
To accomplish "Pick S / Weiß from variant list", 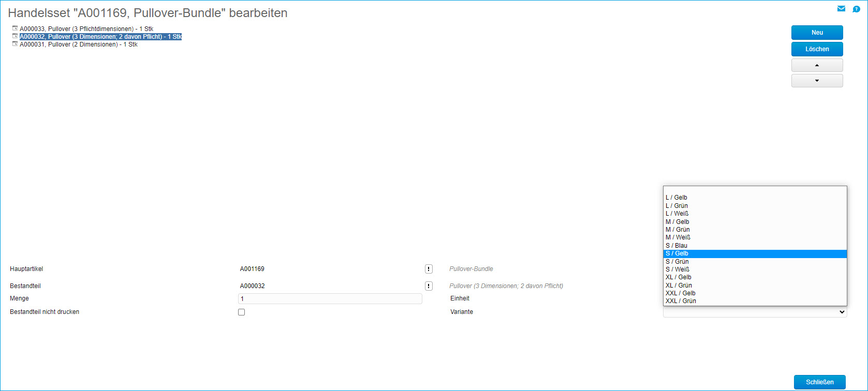I will tap(755, 269).
